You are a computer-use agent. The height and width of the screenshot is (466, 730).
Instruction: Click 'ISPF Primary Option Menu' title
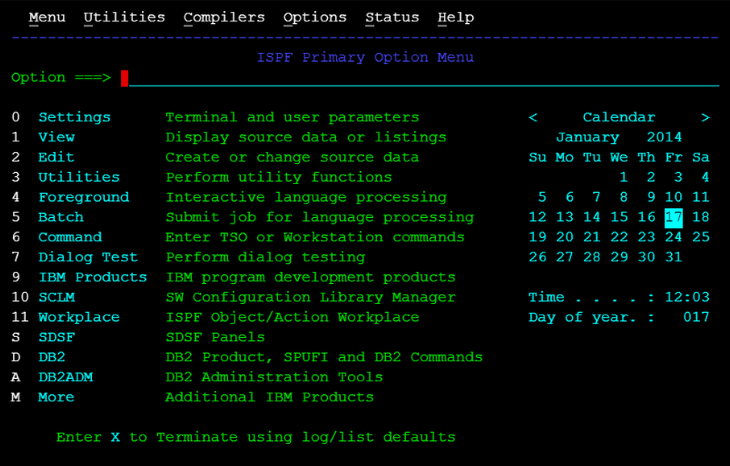click(x=365, y=58)
